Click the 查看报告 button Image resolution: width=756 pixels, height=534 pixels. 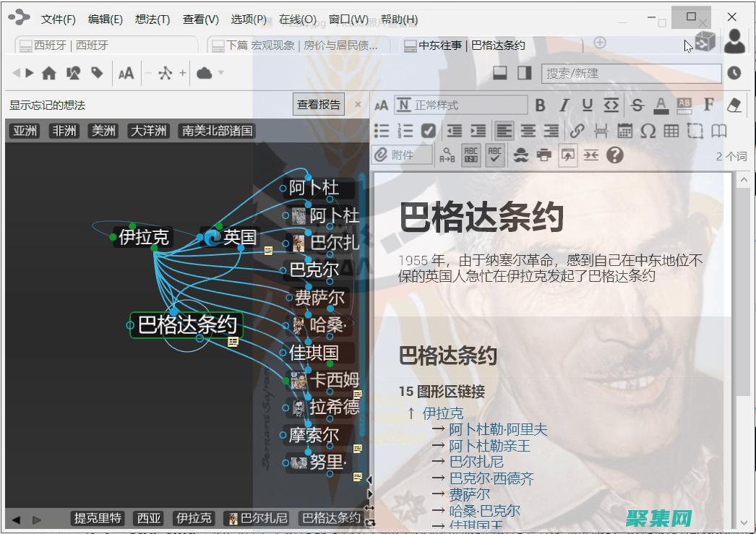pos(318,103)
